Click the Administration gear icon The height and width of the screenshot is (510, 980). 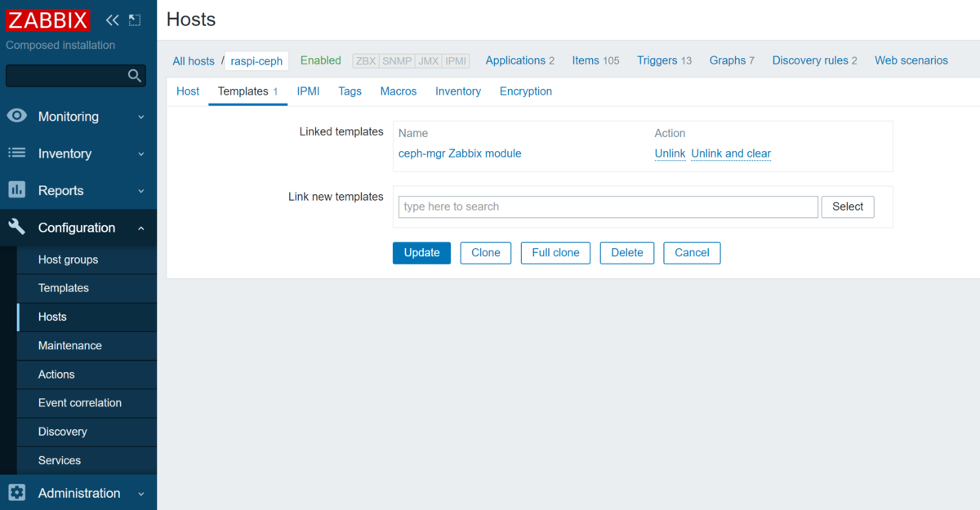(x=16, y=492)
